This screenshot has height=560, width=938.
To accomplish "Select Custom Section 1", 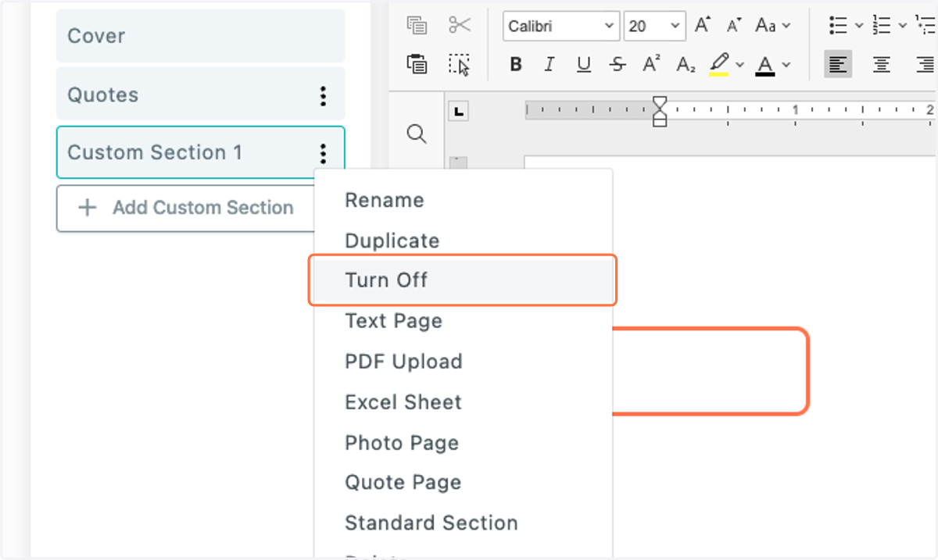I will (x=201, y=152).
